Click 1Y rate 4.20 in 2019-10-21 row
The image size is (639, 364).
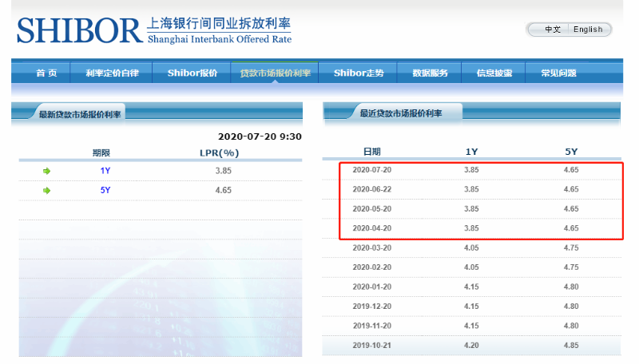(471, 346)
